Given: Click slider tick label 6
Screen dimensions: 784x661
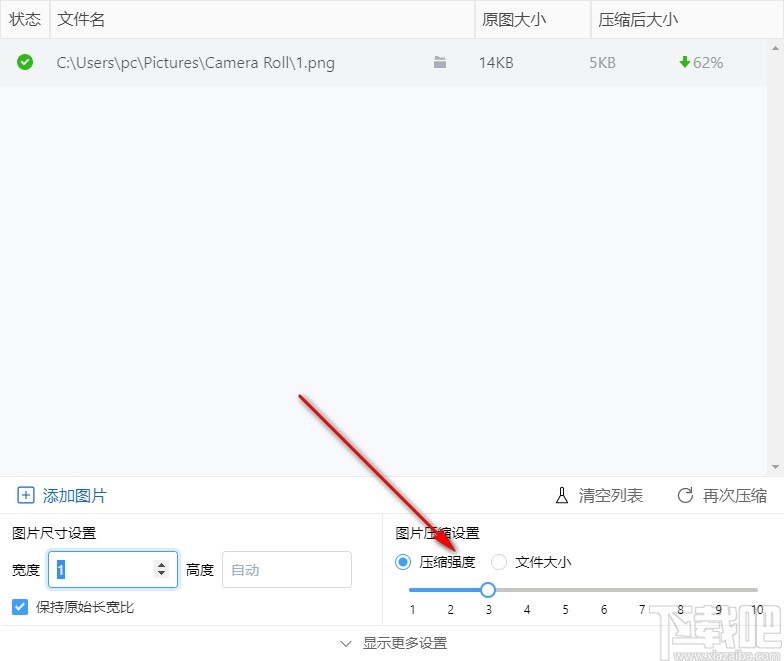Looking at the screenshot, I should (x=604, y=610).
